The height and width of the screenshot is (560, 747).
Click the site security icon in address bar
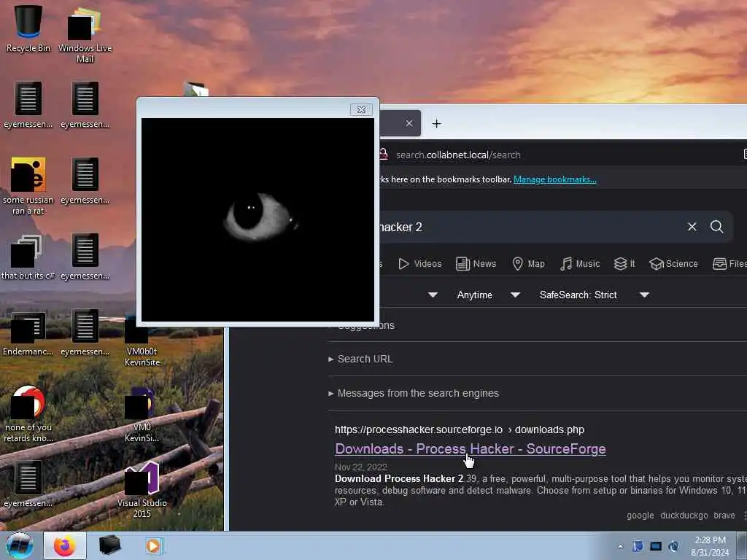click(384, 155)
